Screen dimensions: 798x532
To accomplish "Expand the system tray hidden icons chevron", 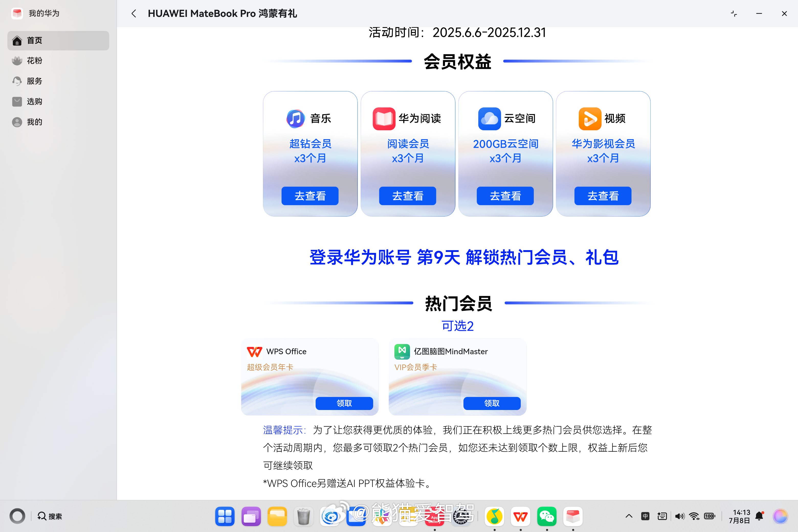I will tap(629, 516).
